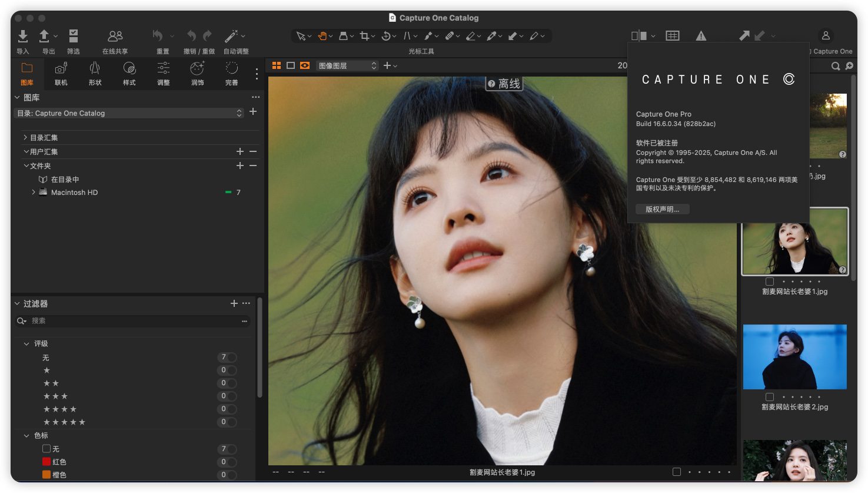Click the filter search field
The height and width of the screenshot is (493, 868).
coord(133,321)
